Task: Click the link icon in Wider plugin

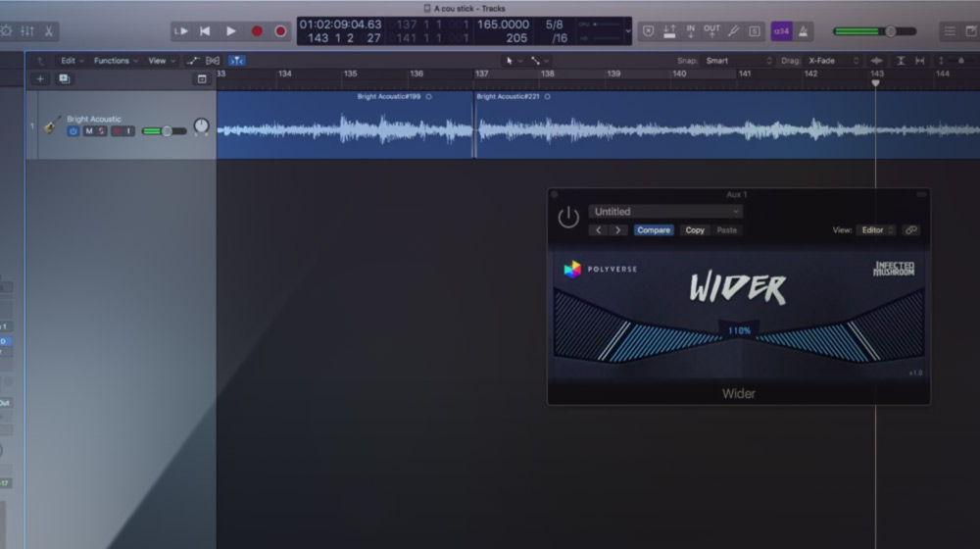Action: tap(911, 230)
